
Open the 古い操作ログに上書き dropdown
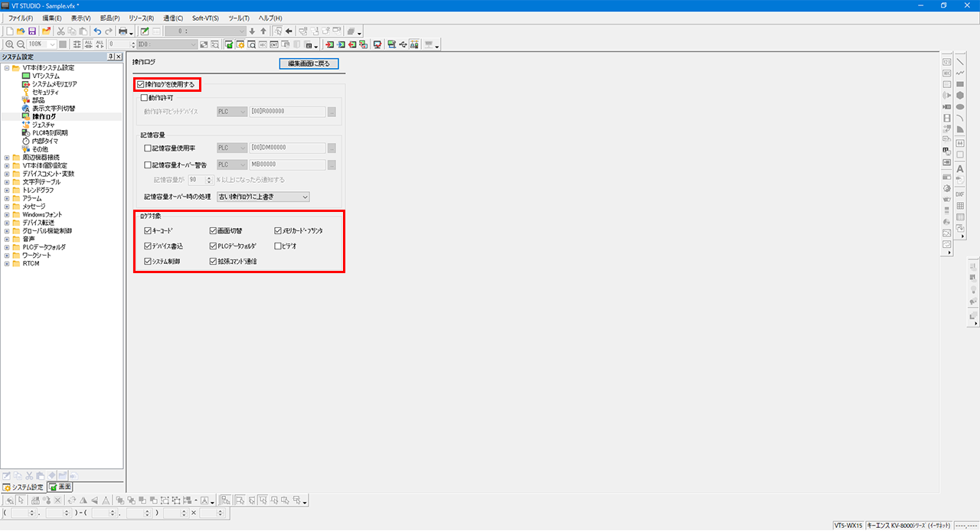[x=263, y=197]
